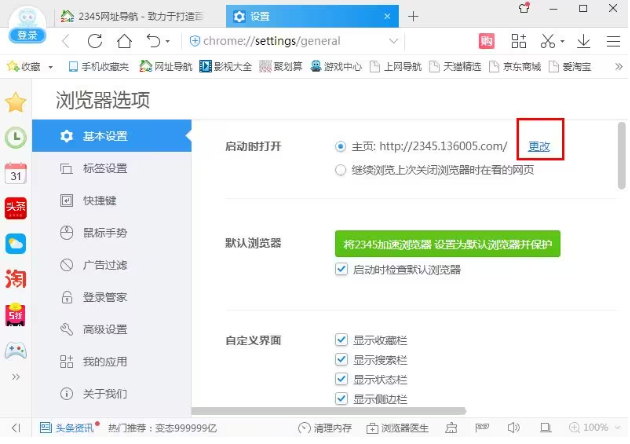Select 广告过滤 in settings menu

pyautogui.click(x=112, y=265)
